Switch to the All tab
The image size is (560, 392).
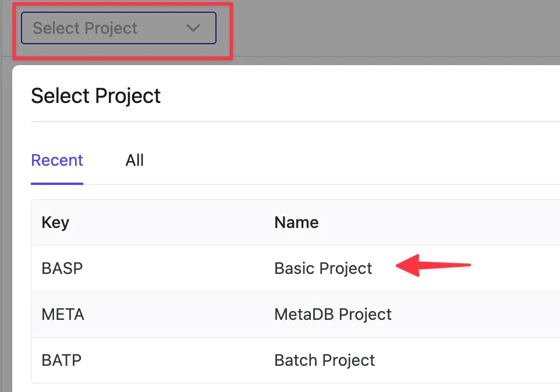134,160
